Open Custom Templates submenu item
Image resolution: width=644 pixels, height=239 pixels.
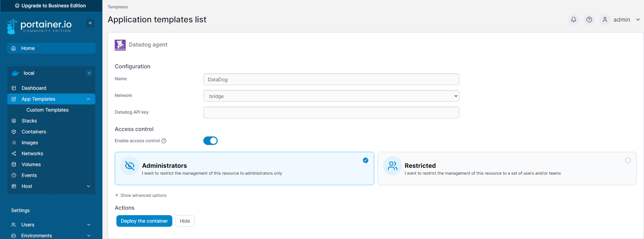click(47, 110)
